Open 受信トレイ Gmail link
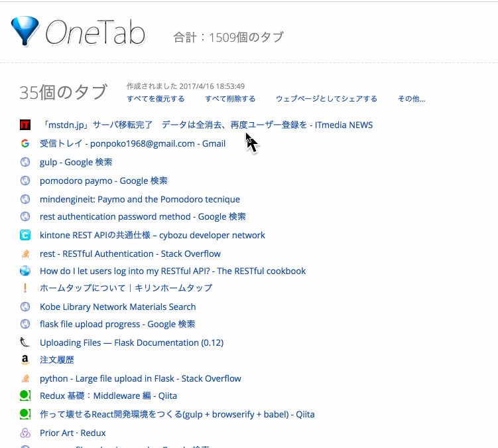Screen dimensions: 498x448 (x=133, y=143)
